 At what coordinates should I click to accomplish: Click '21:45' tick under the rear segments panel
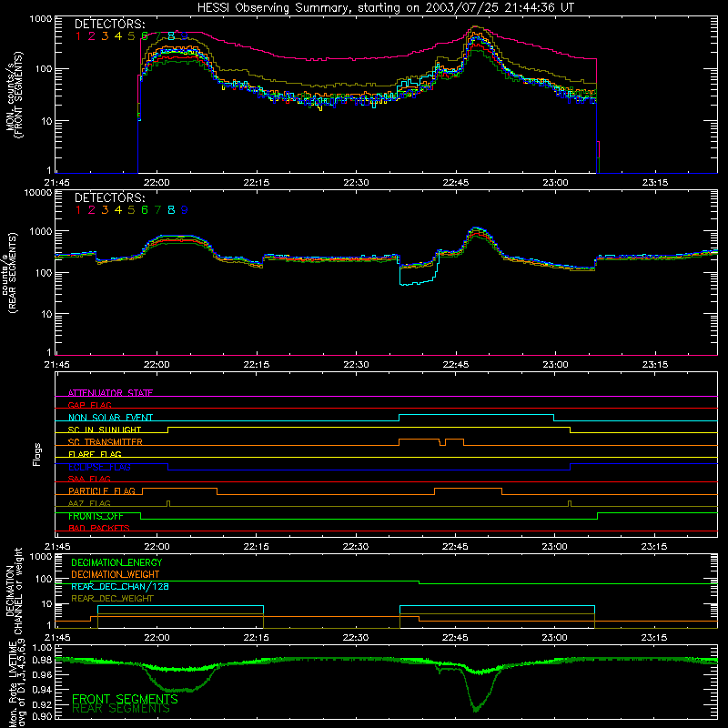tap(57, 365)
